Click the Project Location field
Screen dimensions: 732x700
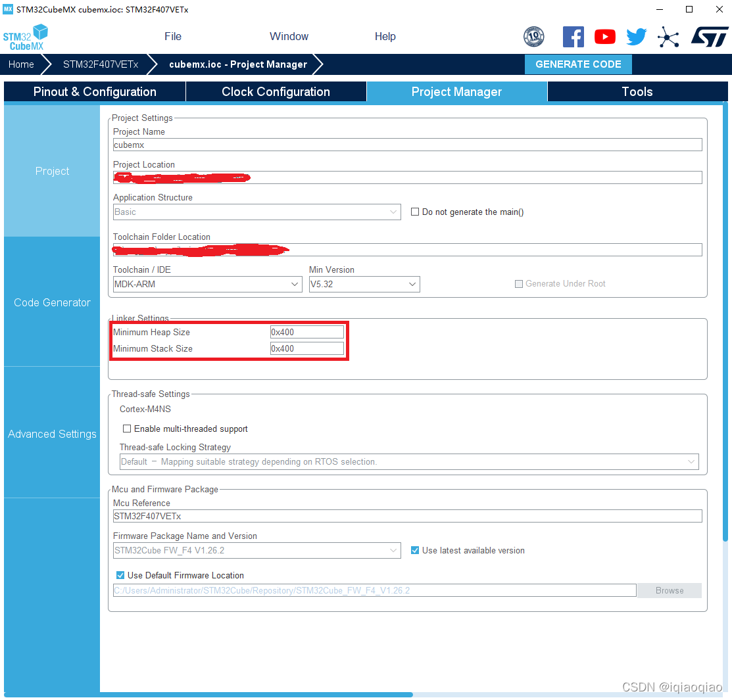[408, 177]
